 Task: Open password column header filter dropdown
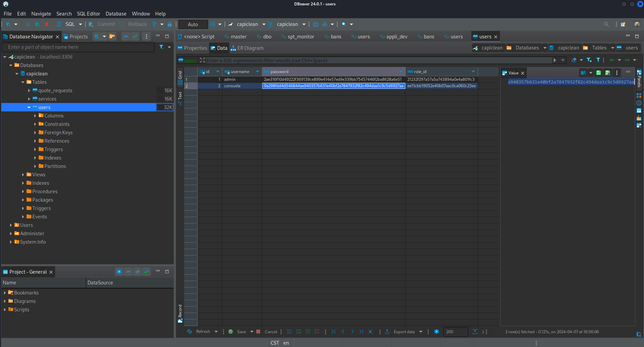coord(401,71)
